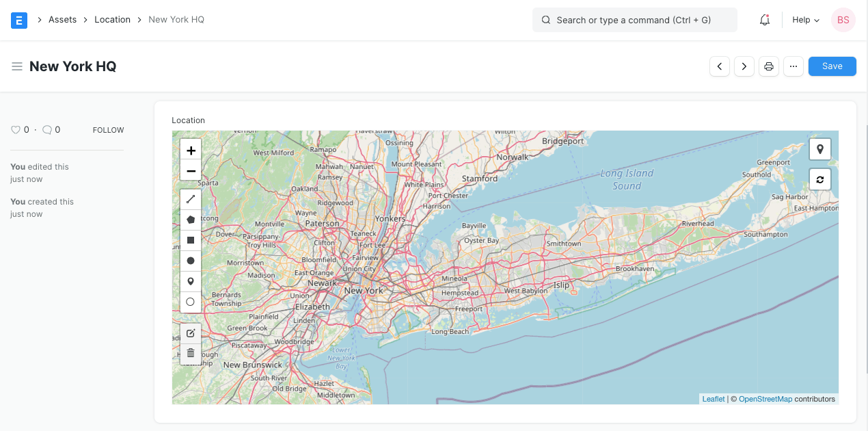The image size is (868, 431).
Task: Open the edit layers tool
Action: 191,333
